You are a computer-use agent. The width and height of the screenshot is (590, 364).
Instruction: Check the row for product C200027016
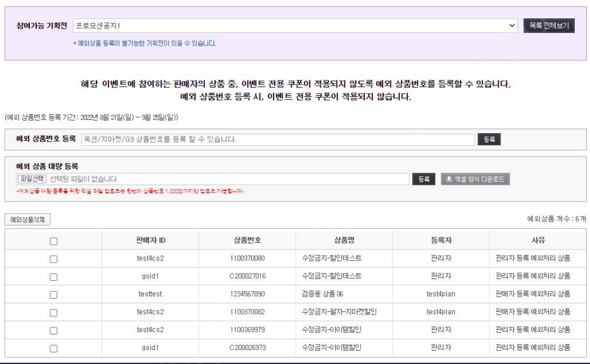click(53, 276)
